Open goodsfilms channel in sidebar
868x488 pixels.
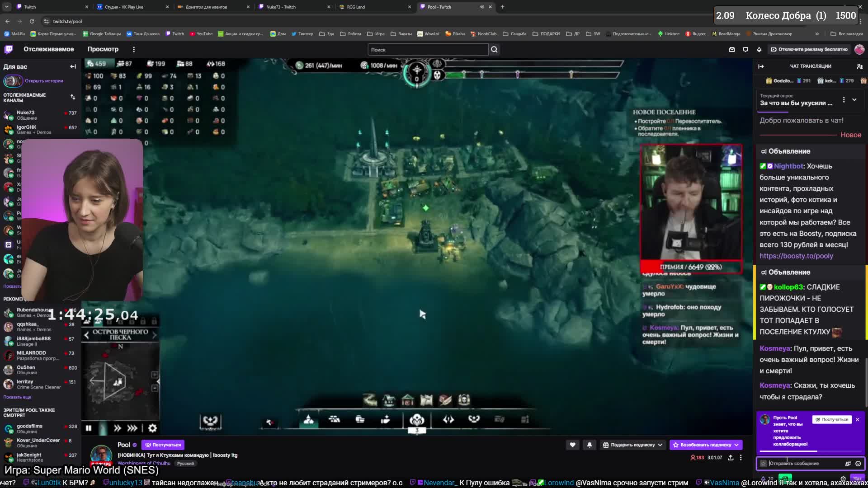[x=40, y=428]
